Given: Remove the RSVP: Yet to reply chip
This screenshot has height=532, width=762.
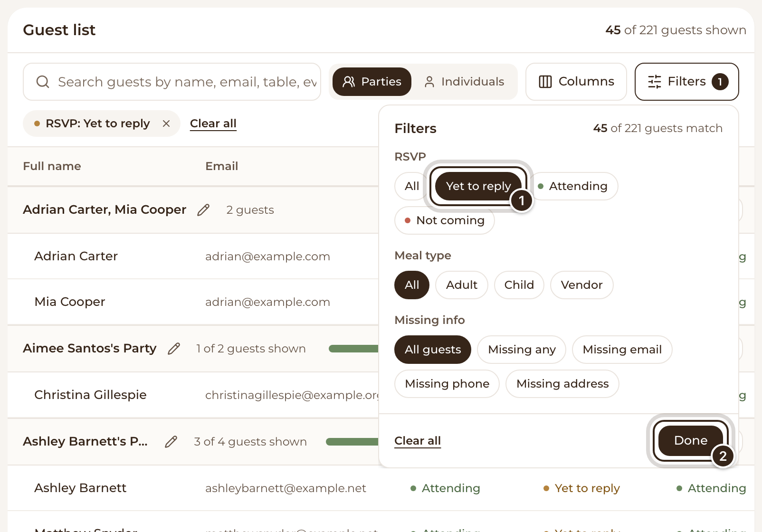Looking at the screenshot, I should click(x=166, y=123).
